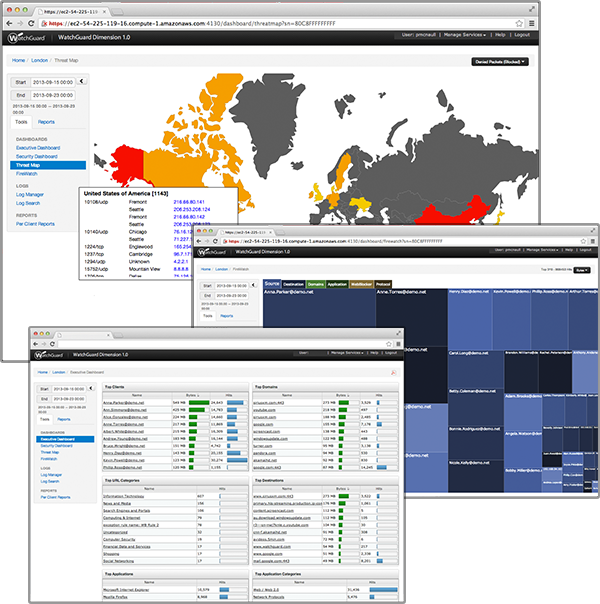Click Anna.Parker@demo.net treemap block
Image resolution: width=600 pixels, height=604 pixels.
tap(319, 308)
